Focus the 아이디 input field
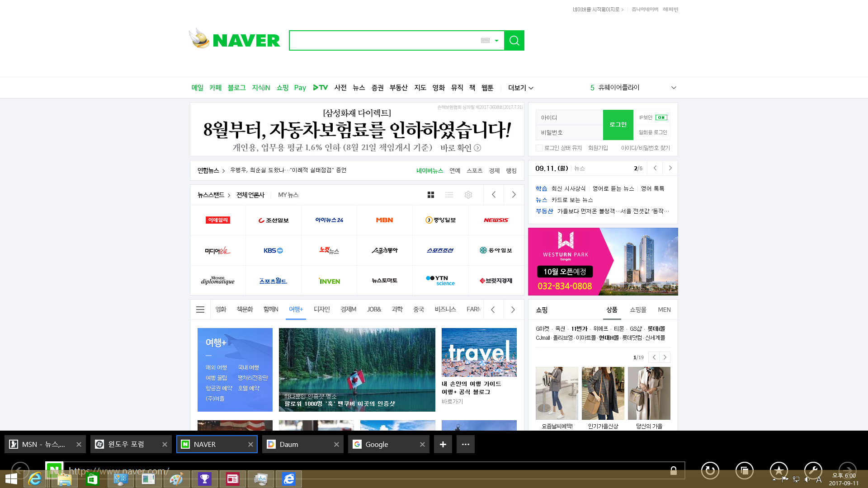The width and height of the screenshot is (868, 488). [569, 117]
